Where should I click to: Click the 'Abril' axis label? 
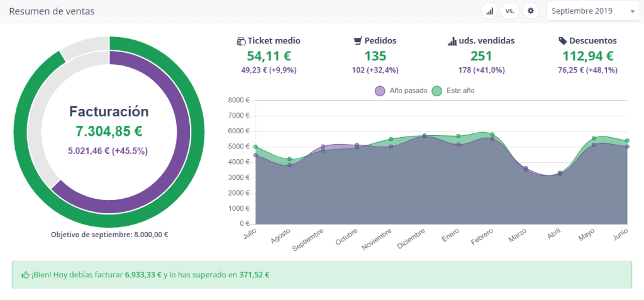pyautogui.click(x=553, y=235)
